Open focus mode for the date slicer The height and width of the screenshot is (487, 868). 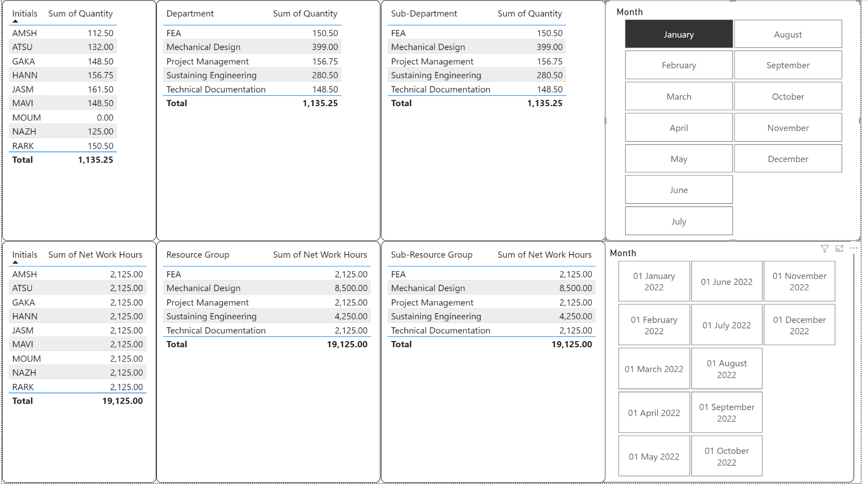[839, 249]
